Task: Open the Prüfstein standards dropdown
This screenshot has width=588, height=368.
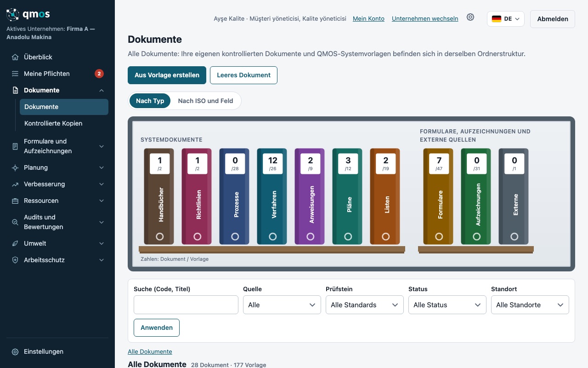Action: pos(365,305)
